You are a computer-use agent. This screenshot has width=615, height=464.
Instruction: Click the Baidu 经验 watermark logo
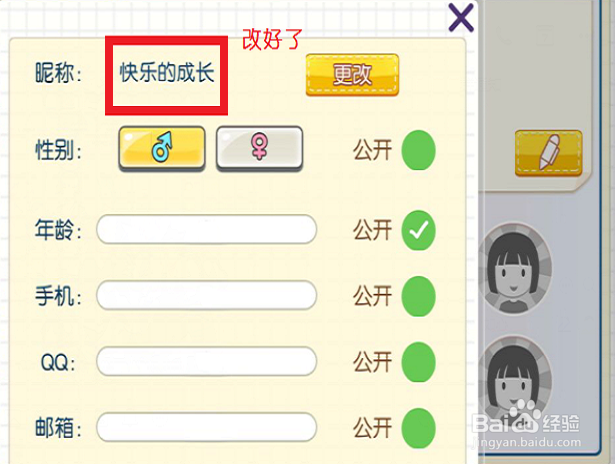[526, 422]
